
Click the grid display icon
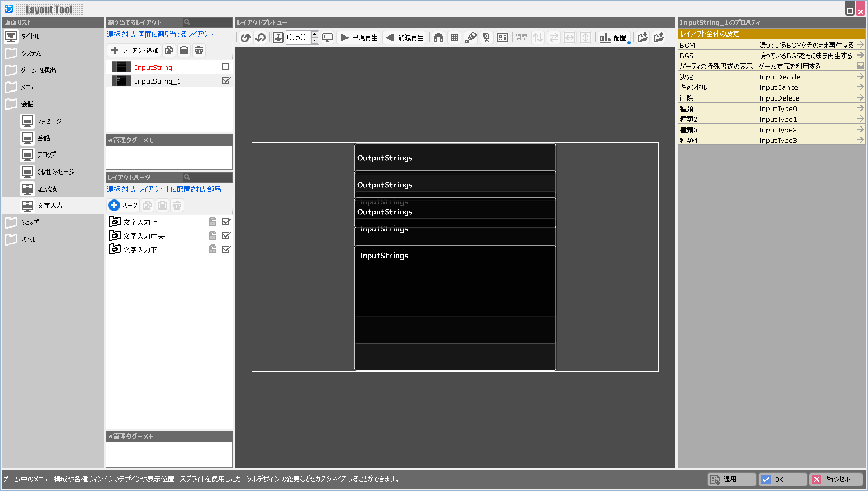[454, 38]
